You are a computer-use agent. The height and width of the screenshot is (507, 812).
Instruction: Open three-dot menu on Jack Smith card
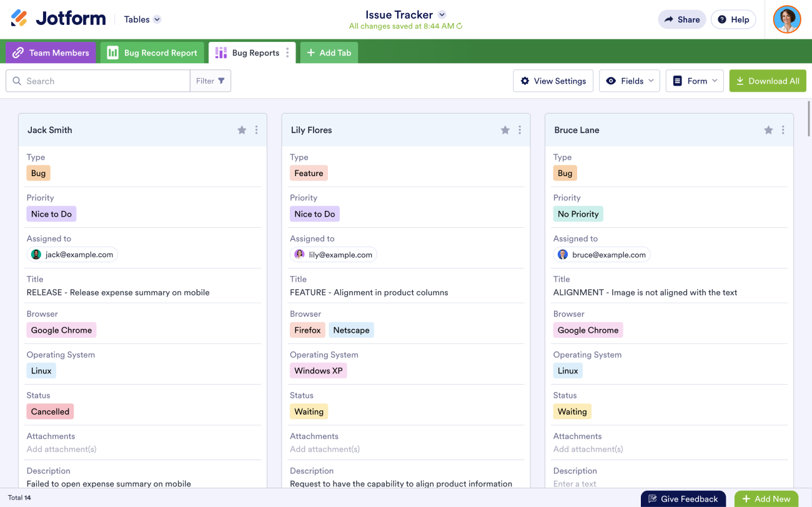256,130
